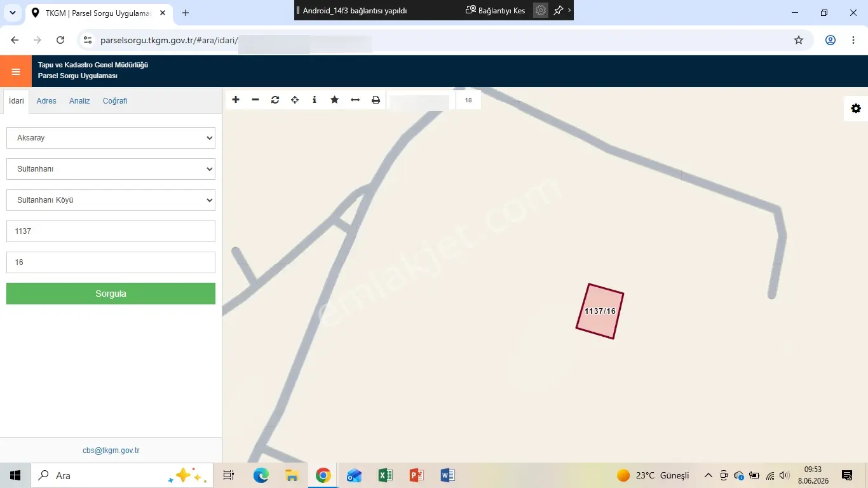Open PowerPoint from taskbar
Viewport: 868px width, 488px height.
[416, 475]
